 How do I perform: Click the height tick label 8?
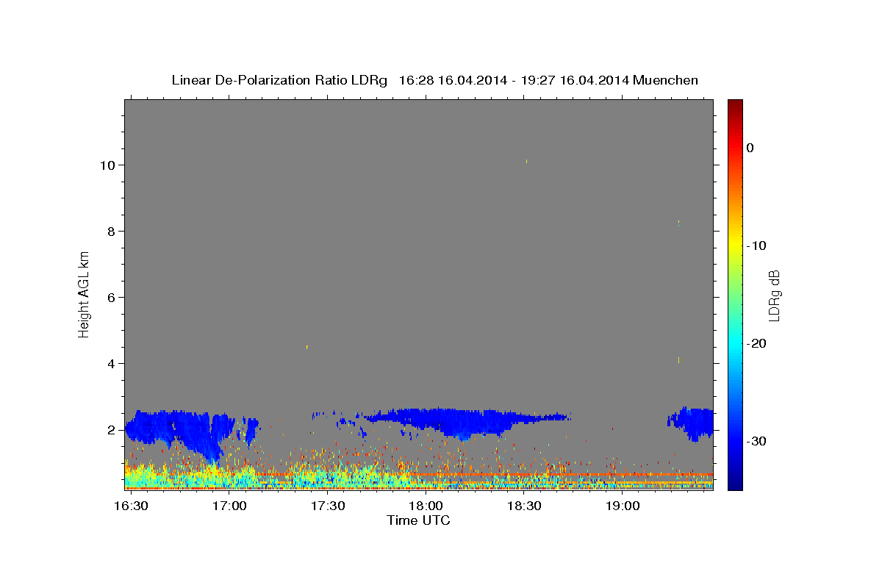click(x=111, y=231)
